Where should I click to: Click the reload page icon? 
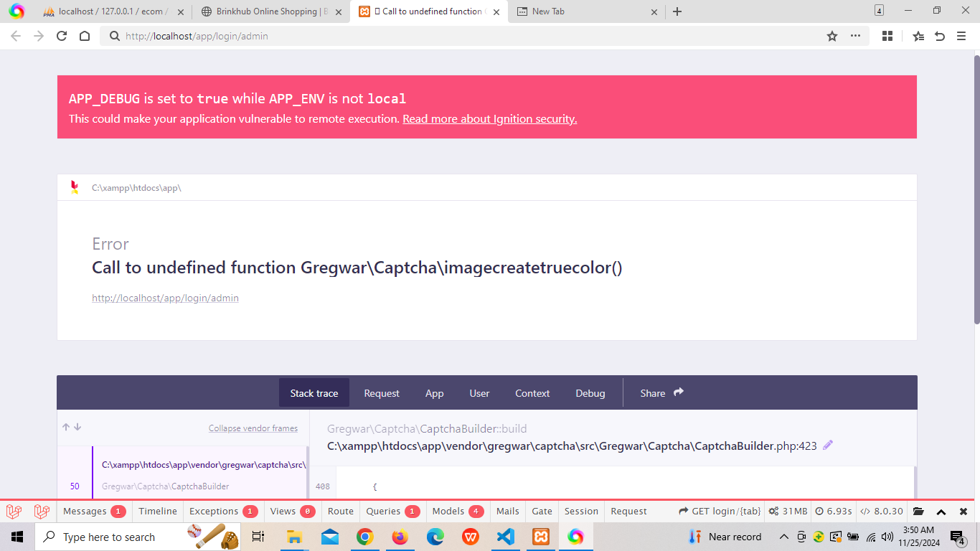click(62, 36)
